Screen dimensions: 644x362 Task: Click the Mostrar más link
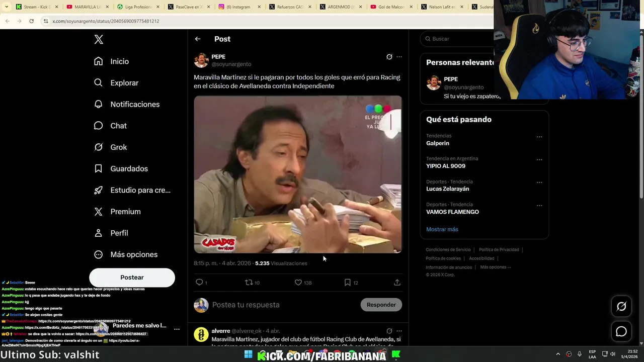tap(442, 229)
